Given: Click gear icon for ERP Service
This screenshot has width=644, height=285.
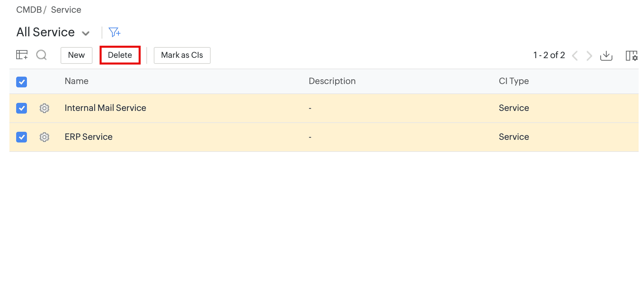Looking at the screenshot, I should (44, 137).
